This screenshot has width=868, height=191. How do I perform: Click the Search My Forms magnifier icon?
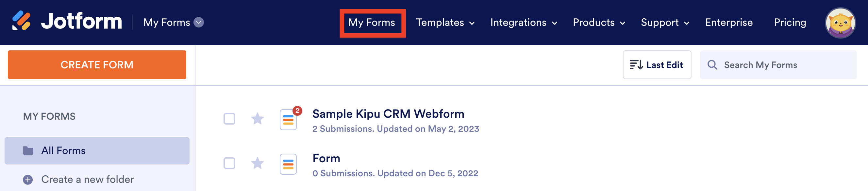(x=713, y=65)
